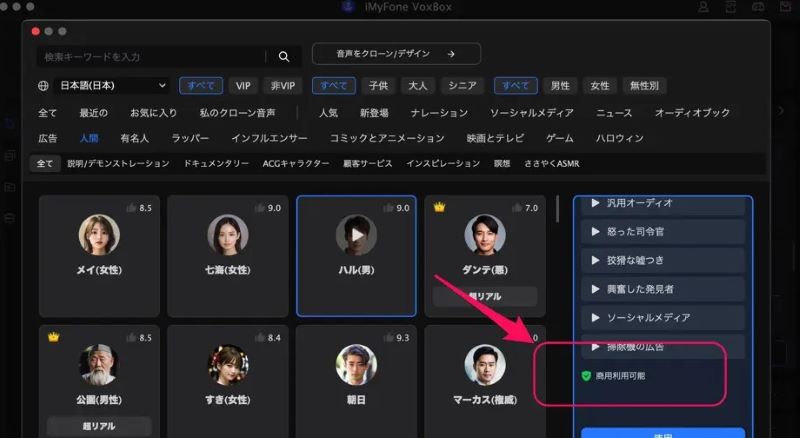This screenshot has width=800, height=438.
Task: Click the 超リアル tag on 公園(男性)
Action: pyautogui.click(x=99, y=426)
